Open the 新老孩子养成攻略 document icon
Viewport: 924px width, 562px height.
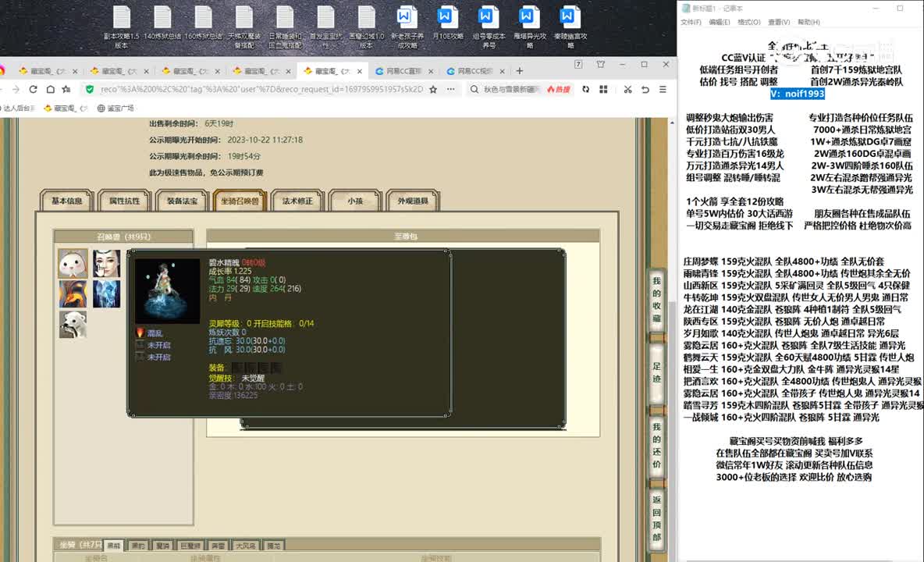[406, 27]
